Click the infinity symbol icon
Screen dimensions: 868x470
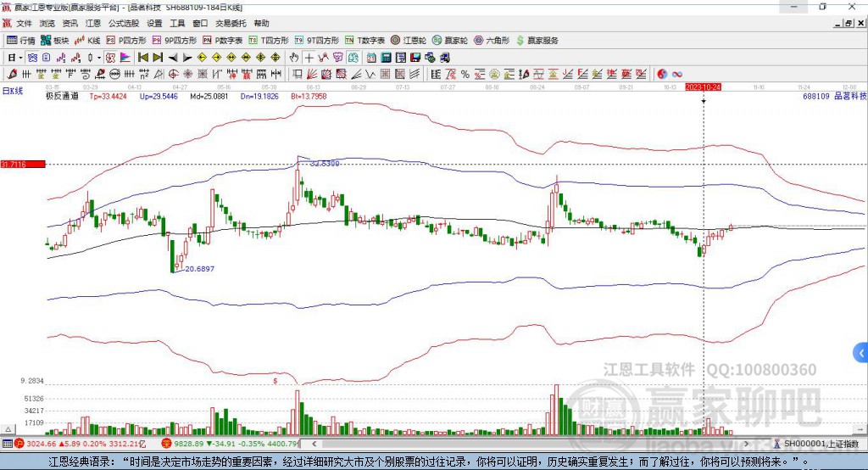pyautogui.click(x=677, y=75)
